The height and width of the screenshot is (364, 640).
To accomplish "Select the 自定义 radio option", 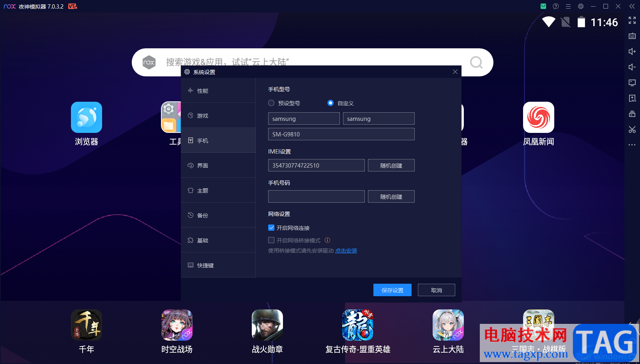I will click(331, 103).
